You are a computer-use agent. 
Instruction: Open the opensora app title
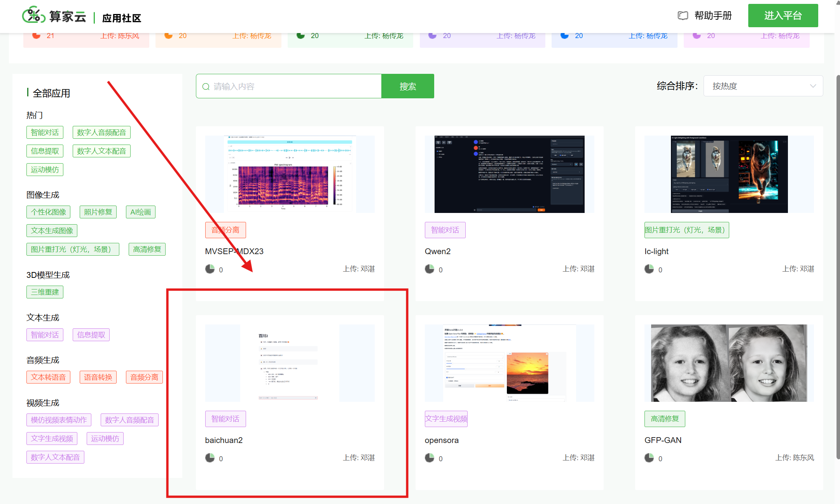pyautogui.click(x=442, y=441)
